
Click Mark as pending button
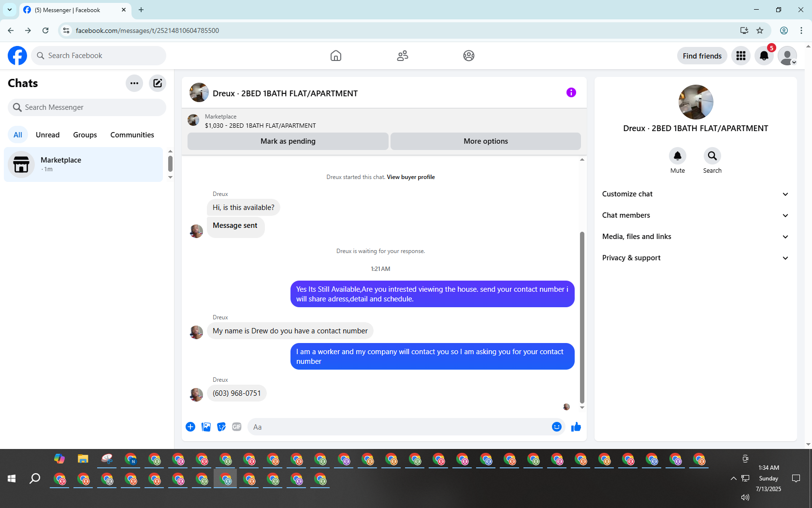(288, 141)
